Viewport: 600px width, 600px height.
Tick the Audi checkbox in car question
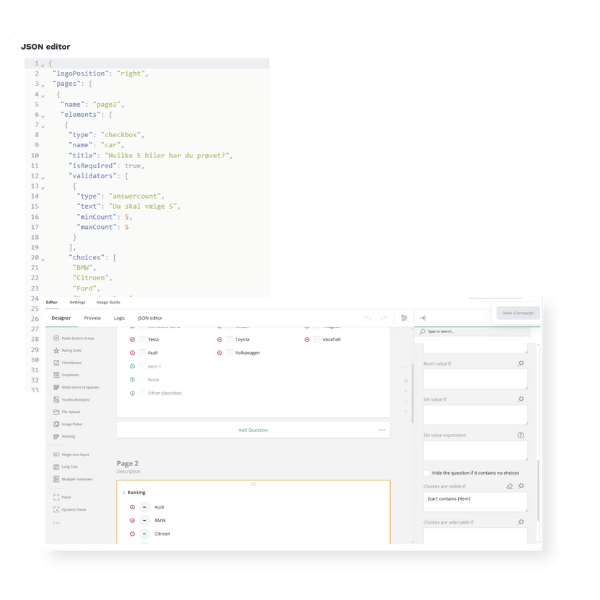click(143, 353)
